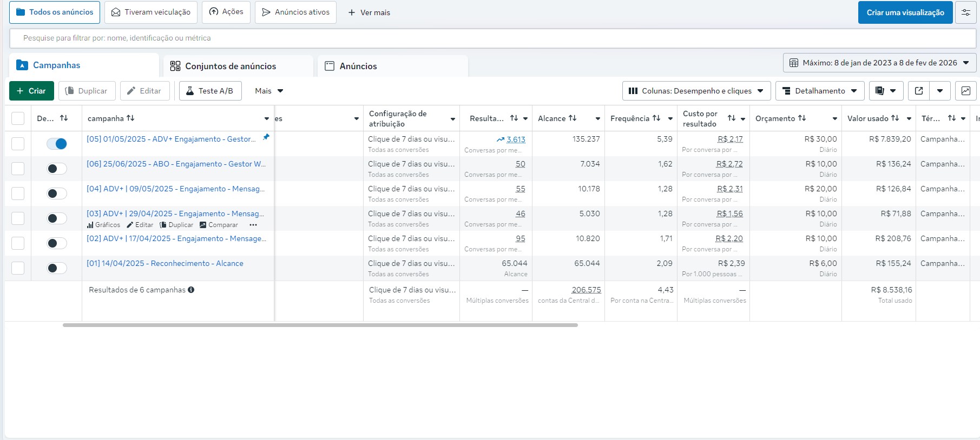Sort by Alcance column arrows
This screenshot has height=440, width=980.
tap(573, 118)
